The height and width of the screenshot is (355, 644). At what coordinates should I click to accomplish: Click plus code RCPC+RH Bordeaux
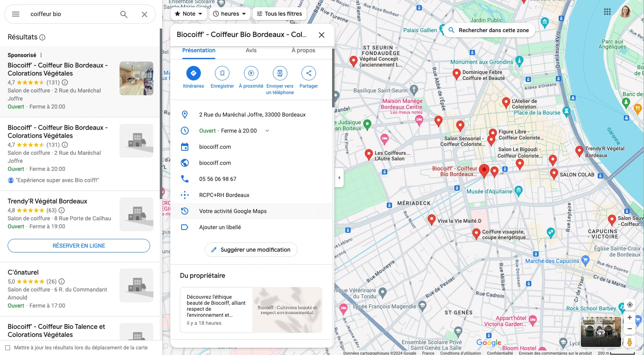coord(224,195)
